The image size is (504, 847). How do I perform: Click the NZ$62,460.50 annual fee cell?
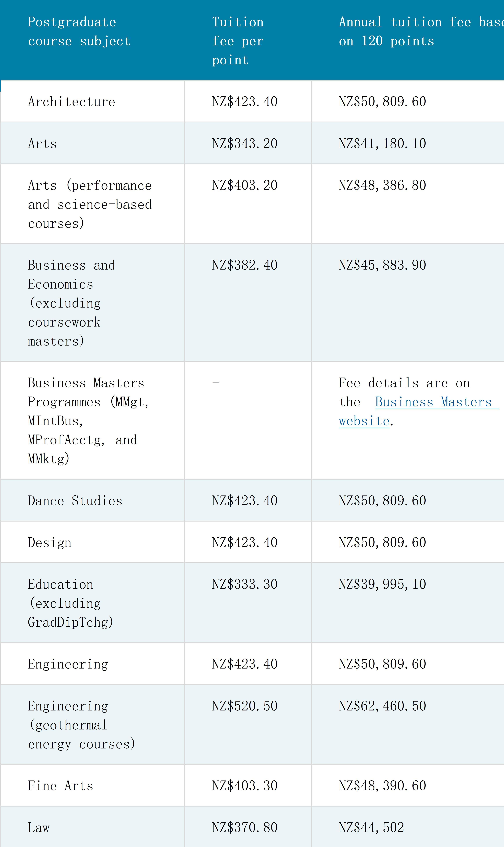click(382, 706)
